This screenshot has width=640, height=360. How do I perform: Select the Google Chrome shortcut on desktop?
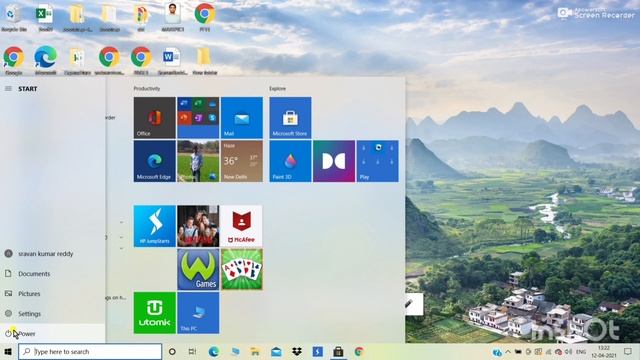[x=13, y=60]
